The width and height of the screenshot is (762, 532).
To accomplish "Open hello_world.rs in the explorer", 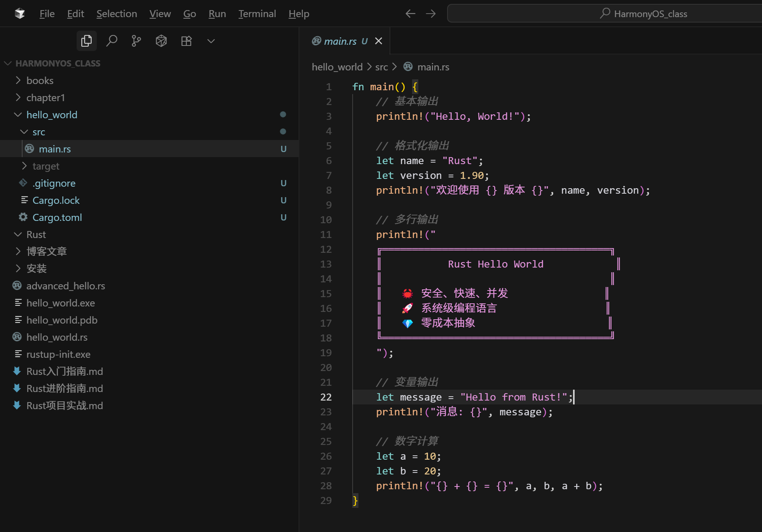I will 149,337.
